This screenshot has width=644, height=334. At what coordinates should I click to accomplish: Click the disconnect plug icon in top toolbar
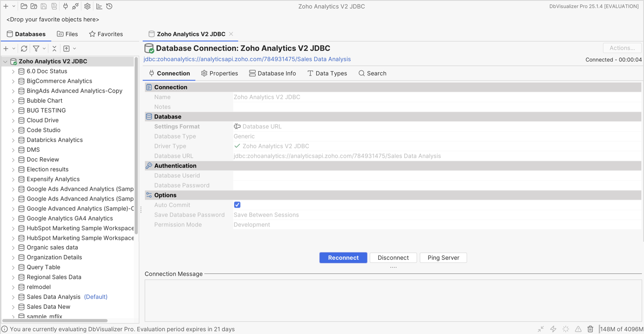[75, 6]
